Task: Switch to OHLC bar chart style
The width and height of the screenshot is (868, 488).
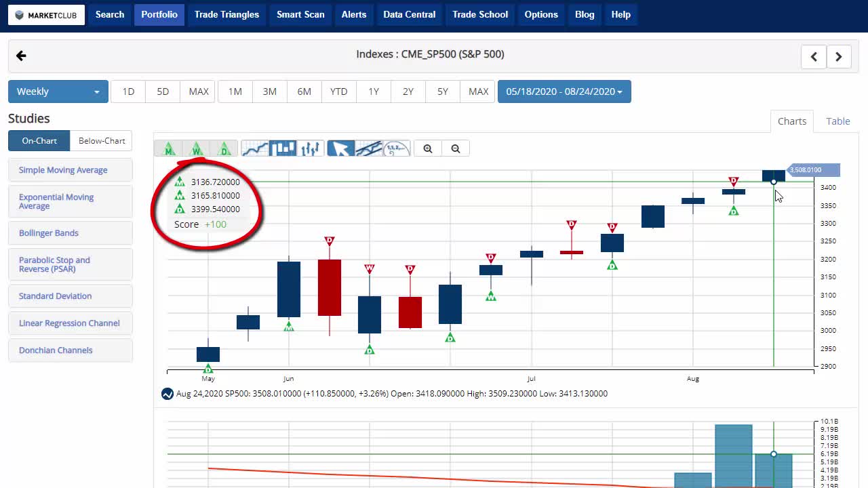Action: [x=310, y=148]
